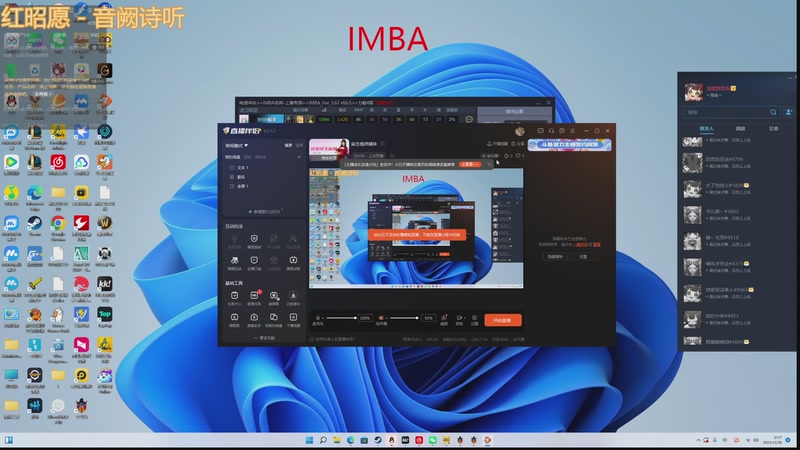This screenshot has height=450, width=800.
Task: Open the Google Chrome desktop shortcut
Action: pos(58,227)
